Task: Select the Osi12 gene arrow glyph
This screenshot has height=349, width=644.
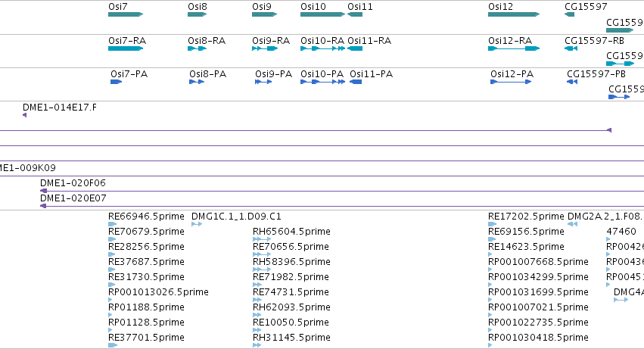Action: tap(514, 14)
